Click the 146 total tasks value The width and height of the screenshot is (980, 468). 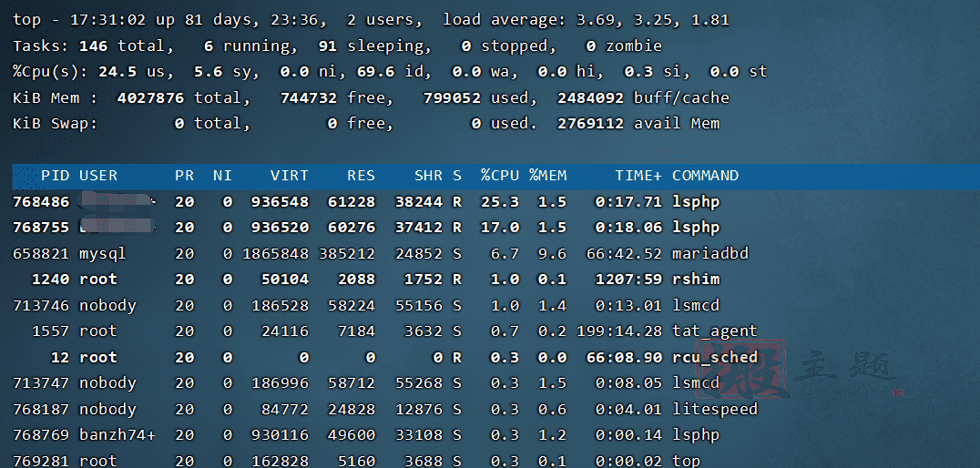94,46
